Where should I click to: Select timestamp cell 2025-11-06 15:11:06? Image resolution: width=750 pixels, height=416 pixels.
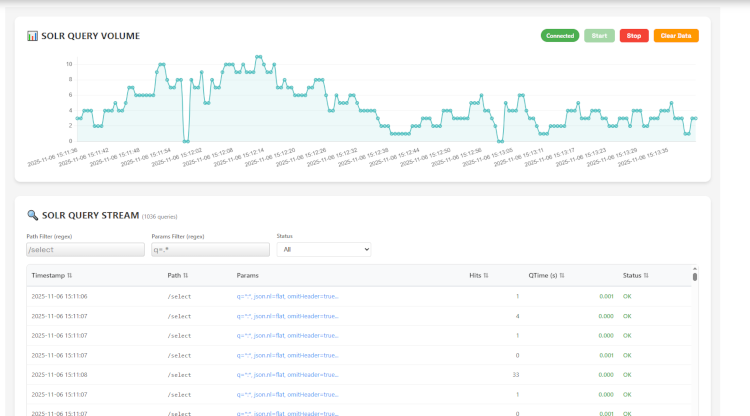coord(59,296)
